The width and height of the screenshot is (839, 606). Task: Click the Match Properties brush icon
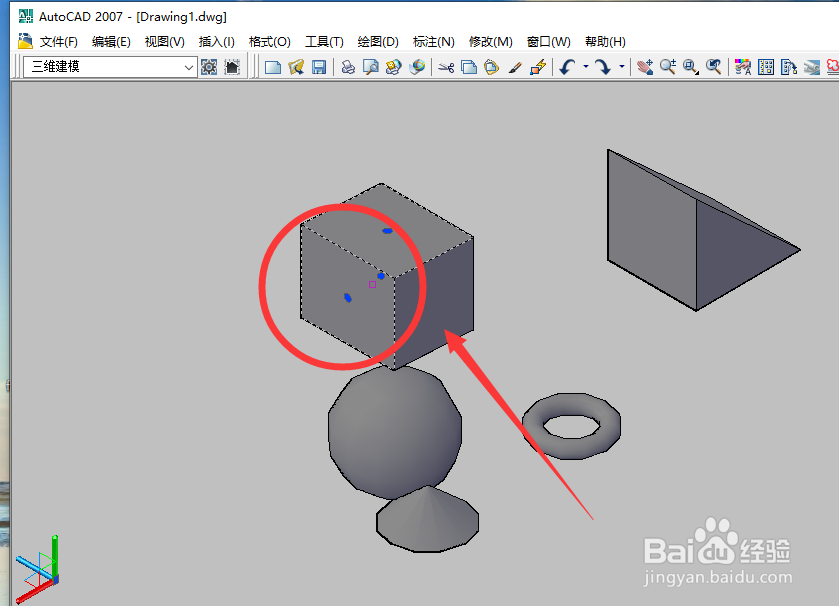click(x=515, y=67)
